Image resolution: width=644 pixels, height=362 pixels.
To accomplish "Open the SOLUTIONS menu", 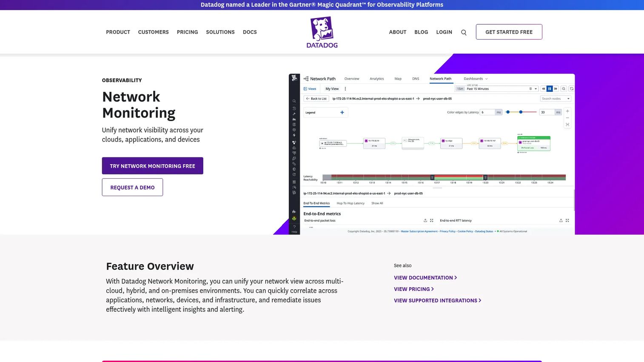I will [x=220, y=32].
